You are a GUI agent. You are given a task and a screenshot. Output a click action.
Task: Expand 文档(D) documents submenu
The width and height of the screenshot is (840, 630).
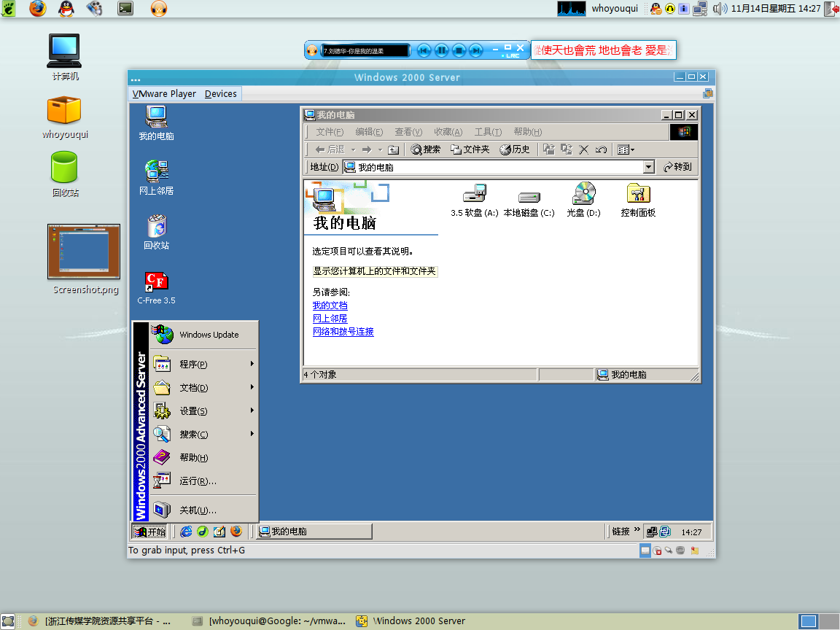point(203,388)
